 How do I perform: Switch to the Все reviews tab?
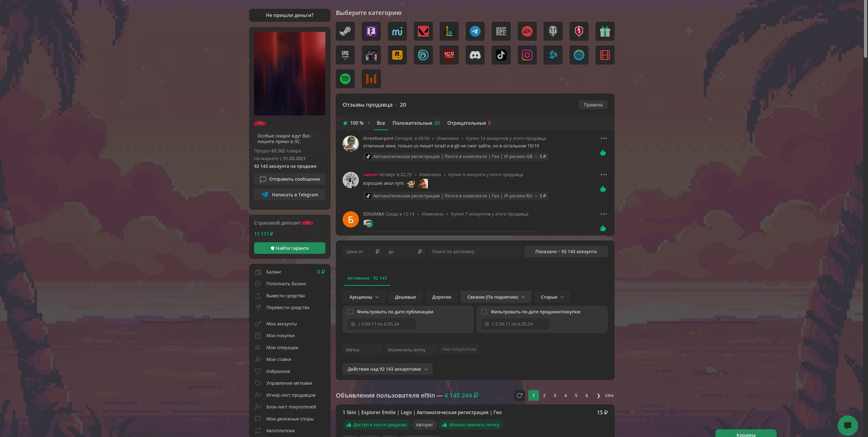click(x=381, y=123)
